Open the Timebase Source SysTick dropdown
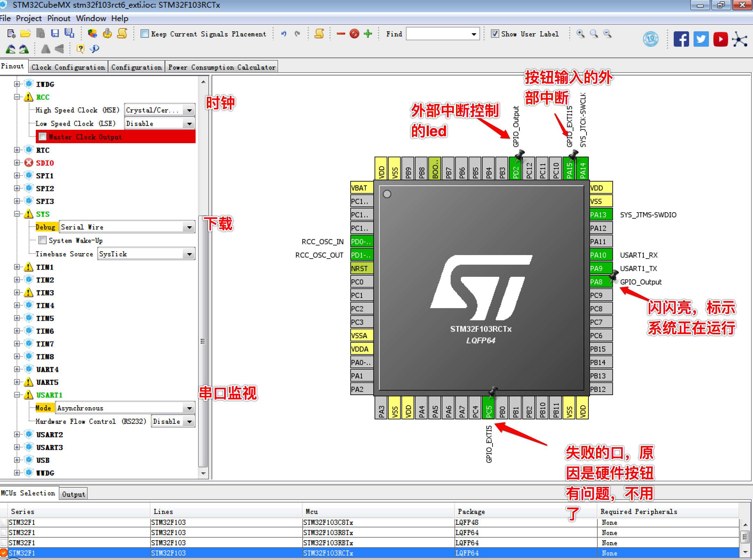753x560 pixels. 189,254
